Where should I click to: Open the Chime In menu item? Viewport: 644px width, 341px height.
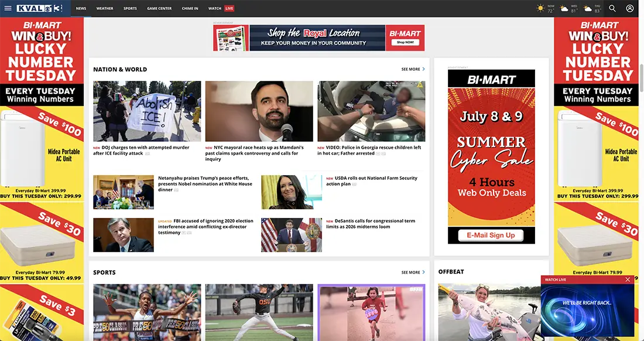click(190, 8)
